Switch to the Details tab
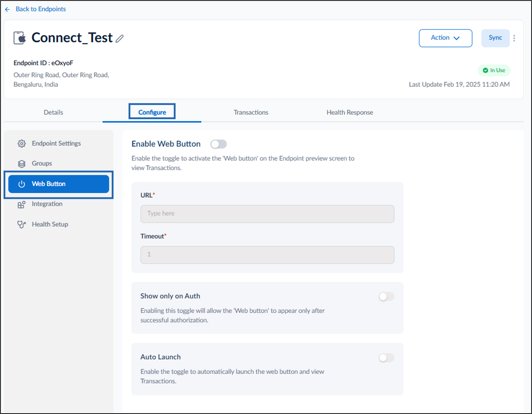The image size is (532, 414). coord(53,112)
